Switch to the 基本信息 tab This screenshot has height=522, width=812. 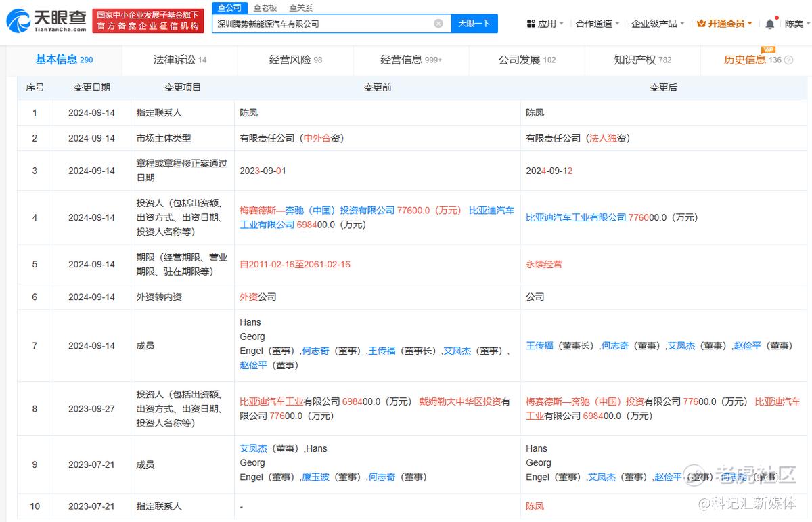pos(64,60)
